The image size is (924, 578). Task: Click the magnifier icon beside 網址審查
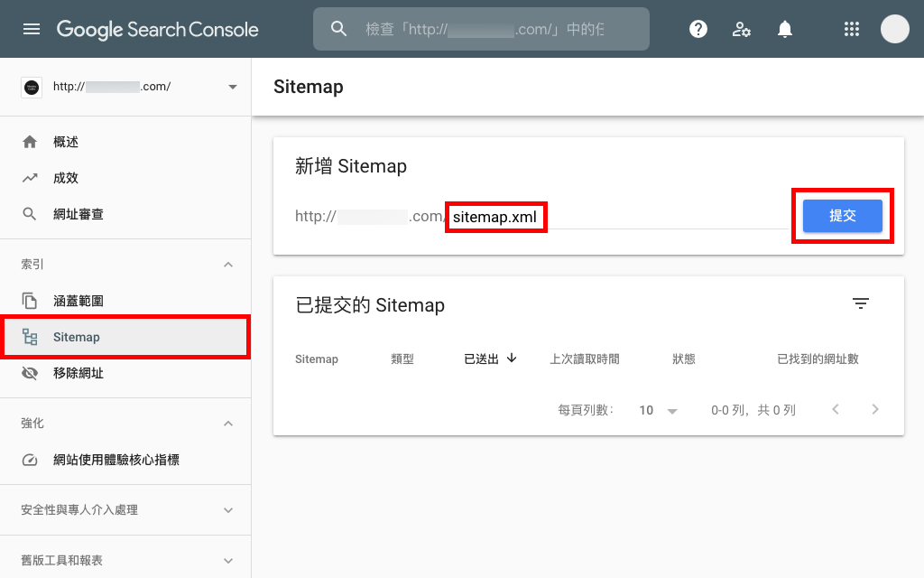30,213
